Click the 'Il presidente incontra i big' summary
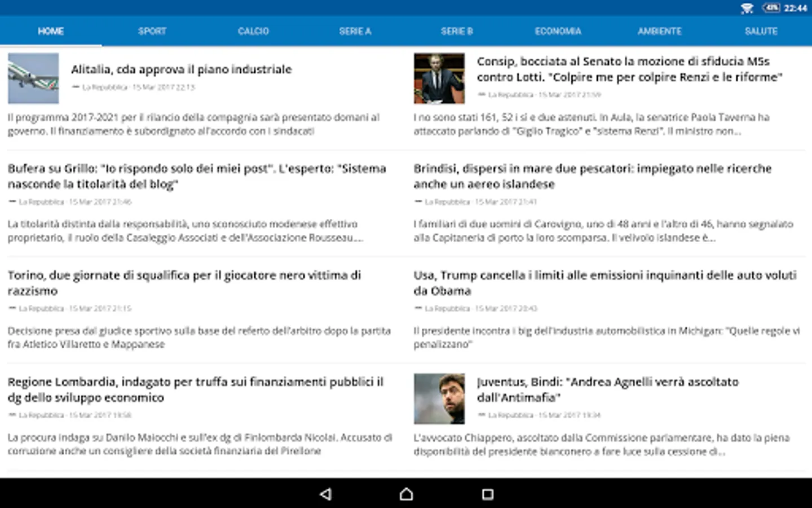This screenshot has width=812, height=508. [x=607, y=338]
